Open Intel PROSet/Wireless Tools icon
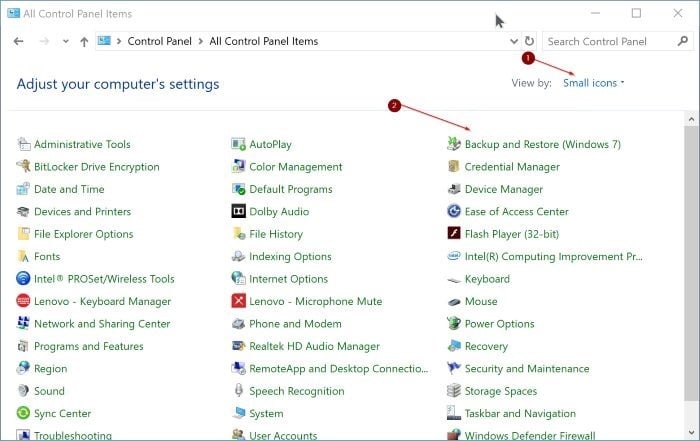Viewport: 700px width, 441px height. click(23, 279)
